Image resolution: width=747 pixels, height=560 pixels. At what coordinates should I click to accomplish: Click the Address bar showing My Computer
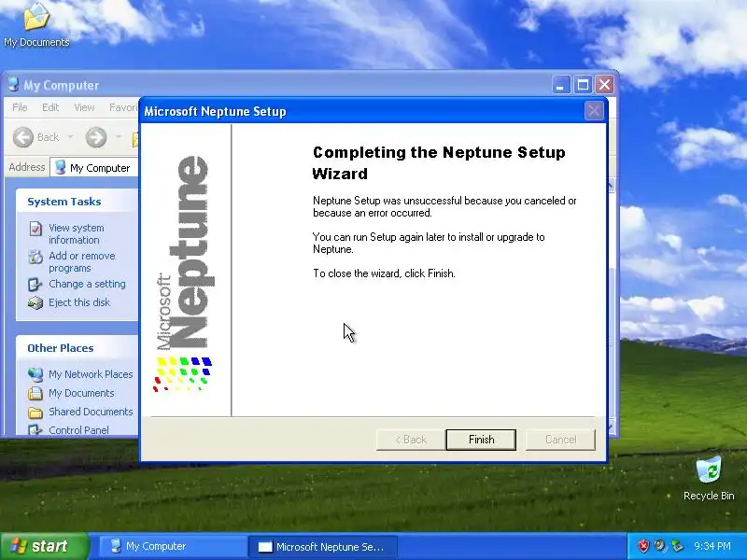point(94,168)
